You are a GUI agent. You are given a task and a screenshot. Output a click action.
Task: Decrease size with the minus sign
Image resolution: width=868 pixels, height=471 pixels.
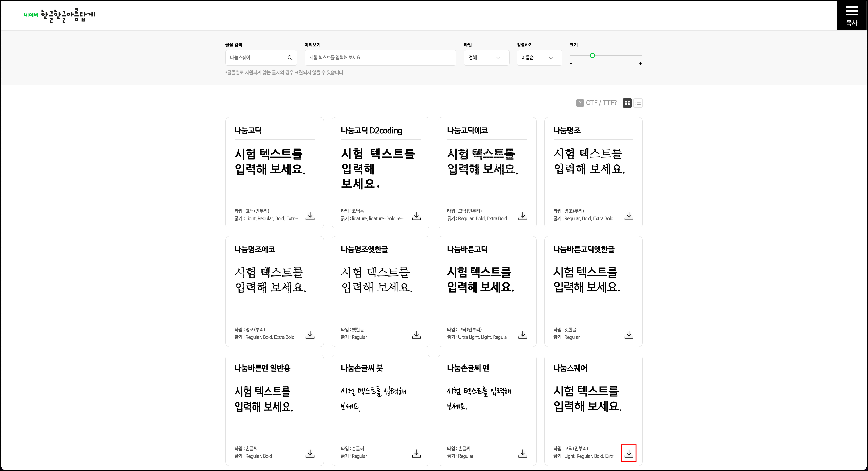571,64
